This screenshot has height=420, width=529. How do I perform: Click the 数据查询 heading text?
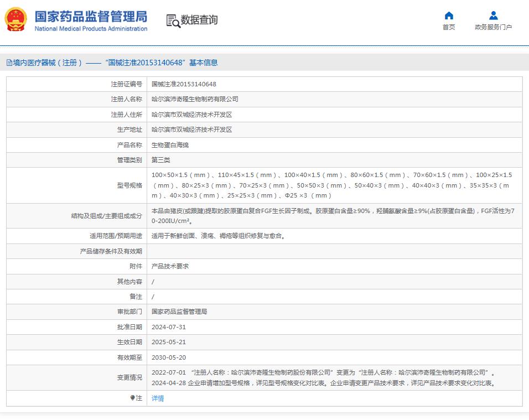[x=199, y=20]
